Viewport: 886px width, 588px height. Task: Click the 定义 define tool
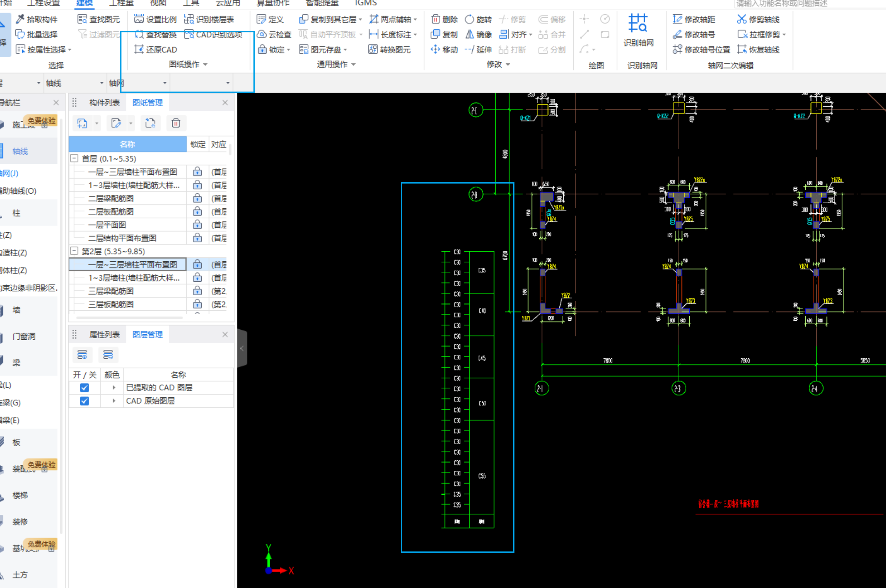(x=270, y=19)
